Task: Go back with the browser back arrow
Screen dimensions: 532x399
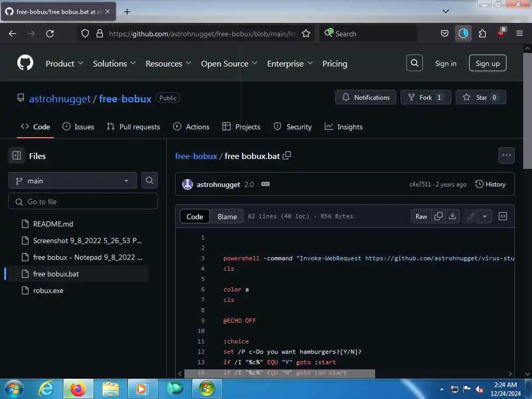Action: (x=12, y=34)
